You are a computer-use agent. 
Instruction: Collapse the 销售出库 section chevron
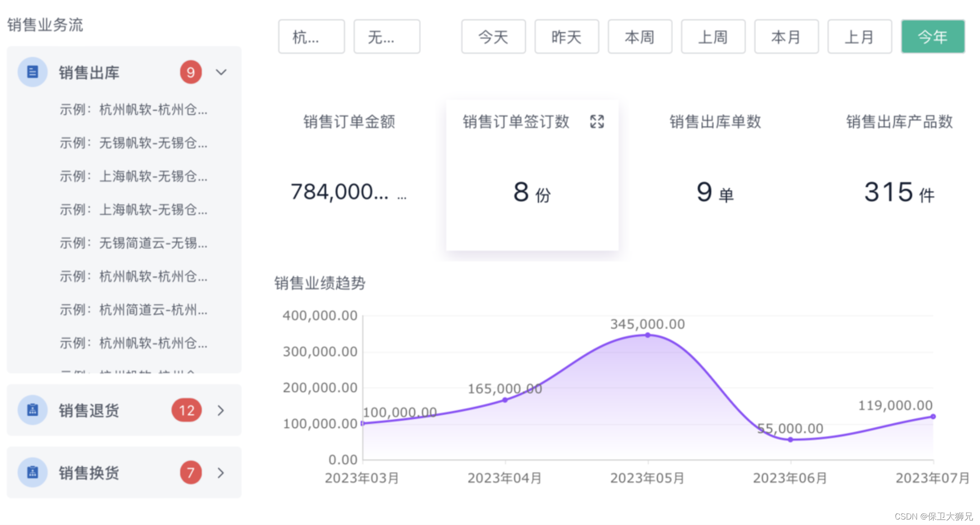221,72
